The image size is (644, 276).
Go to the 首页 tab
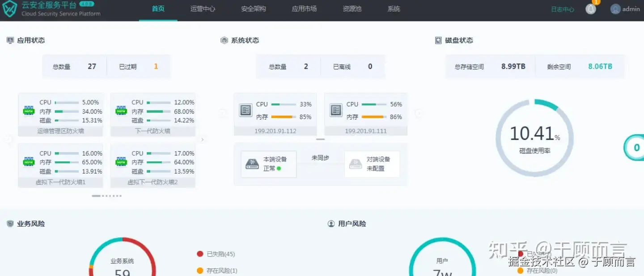(x=158, y=9)
